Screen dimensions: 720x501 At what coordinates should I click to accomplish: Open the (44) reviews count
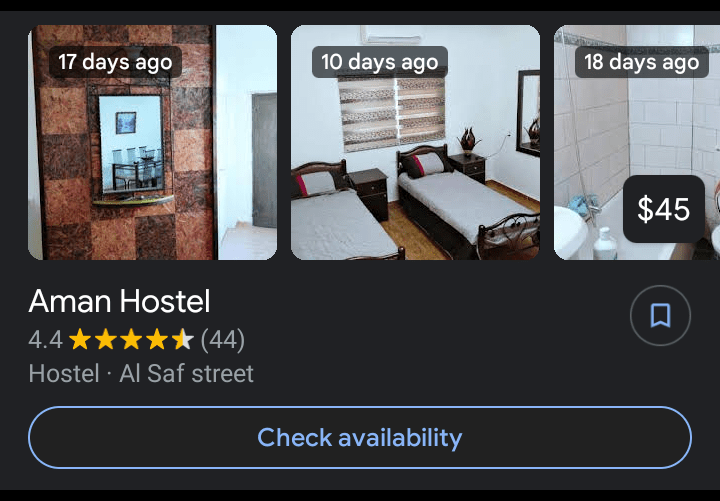coord(223,340)
